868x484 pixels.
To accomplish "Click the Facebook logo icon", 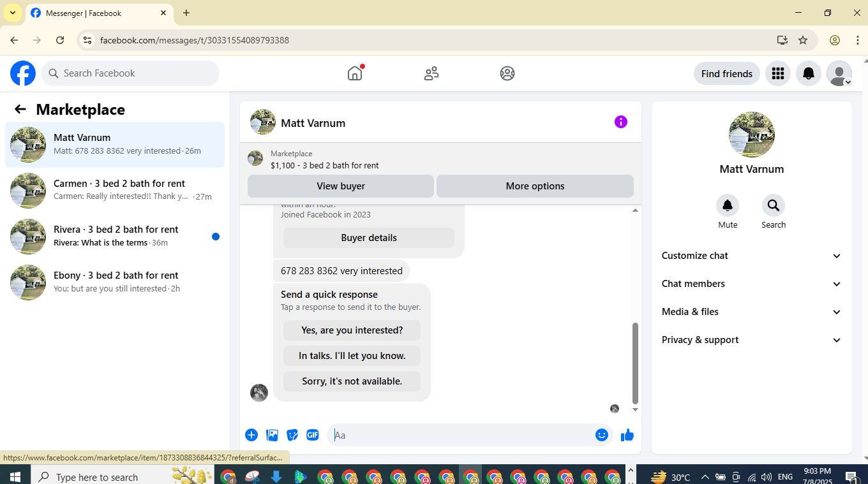I will [23, 73].
